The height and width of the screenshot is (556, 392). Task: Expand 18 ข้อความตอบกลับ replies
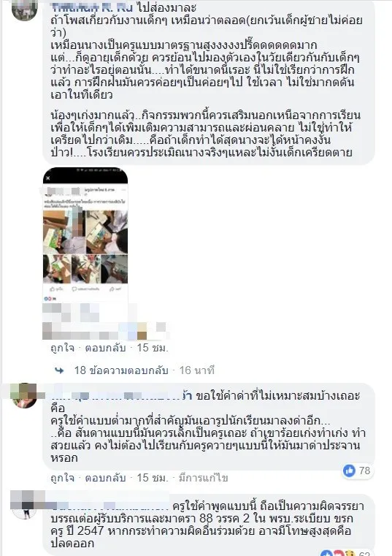pyautogui.click(x=121, y=370)
